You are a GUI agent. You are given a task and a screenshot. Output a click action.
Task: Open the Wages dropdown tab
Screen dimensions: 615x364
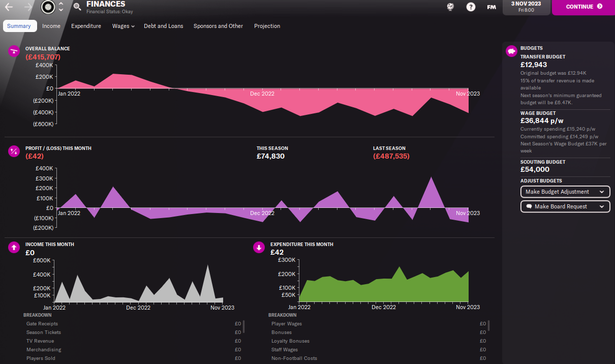123,26
